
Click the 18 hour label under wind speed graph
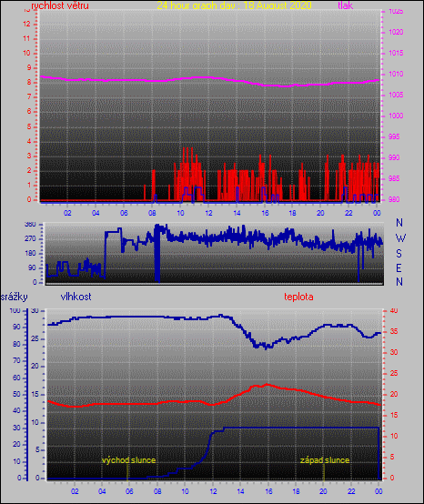[x=293, y=213]
